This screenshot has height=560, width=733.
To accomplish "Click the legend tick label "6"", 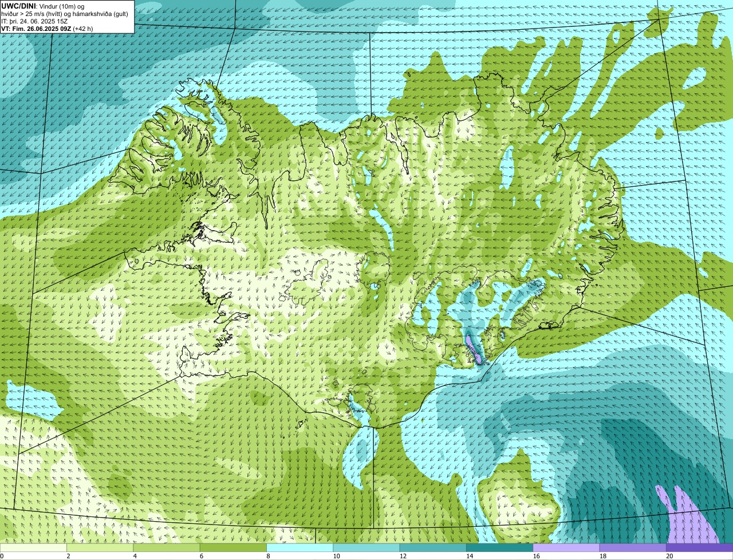I will click(x=202, y=556).
